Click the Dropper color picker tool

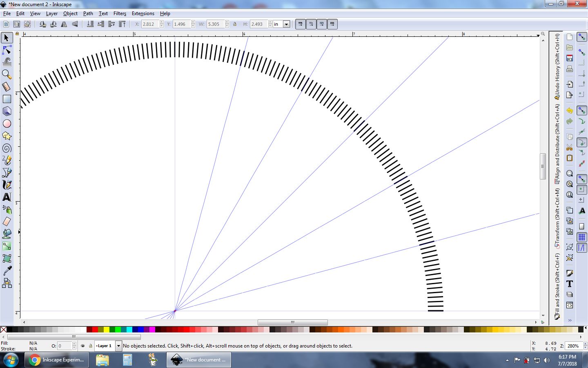pos(7,271)
